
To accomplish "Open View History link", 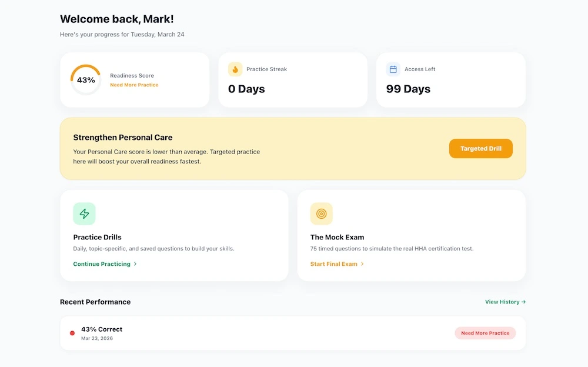I will (505, 302).
